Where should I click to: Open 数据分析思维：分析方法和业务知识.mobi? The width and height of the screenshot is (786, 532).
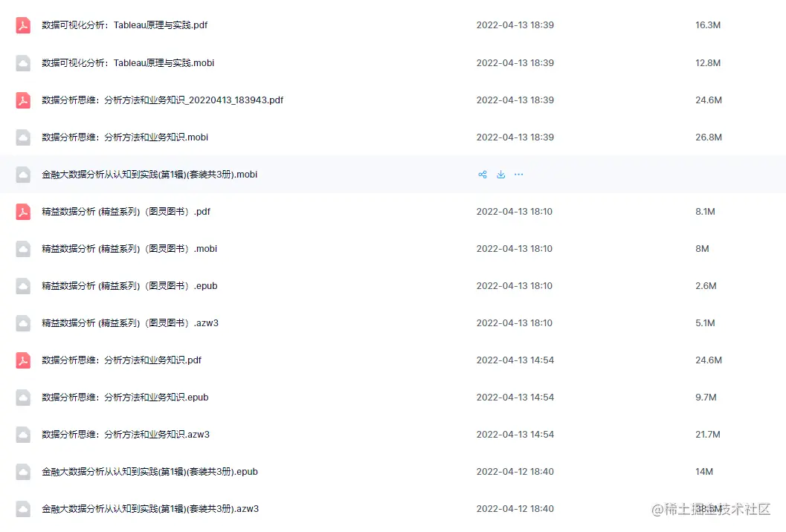[125, 137]
